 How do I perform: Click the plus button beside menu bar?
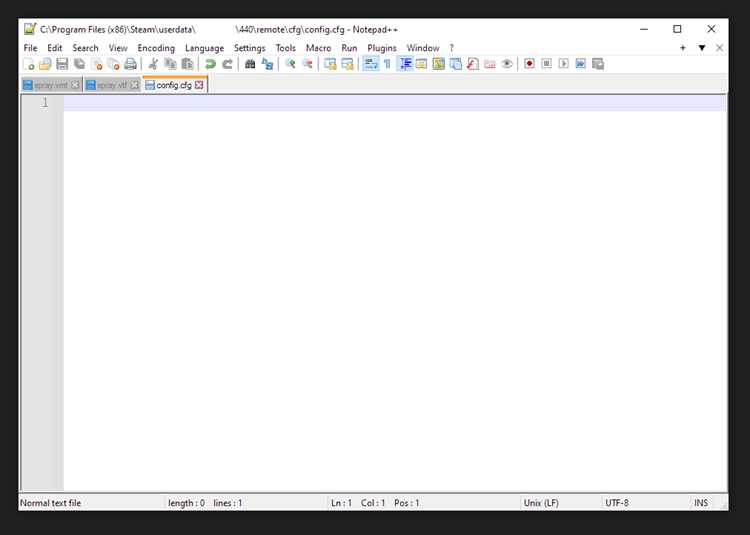pos(683,48)
